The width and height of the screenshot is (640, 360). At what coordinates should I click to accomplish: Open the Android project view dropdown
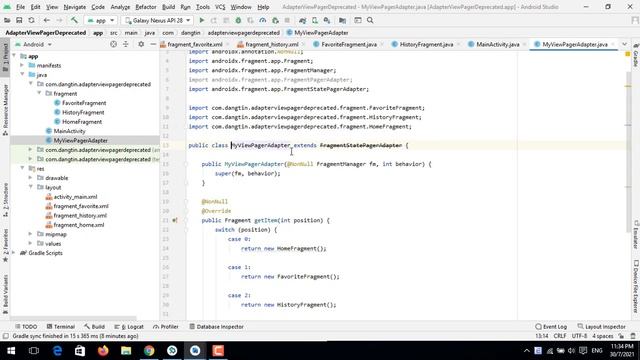[33, 44]
